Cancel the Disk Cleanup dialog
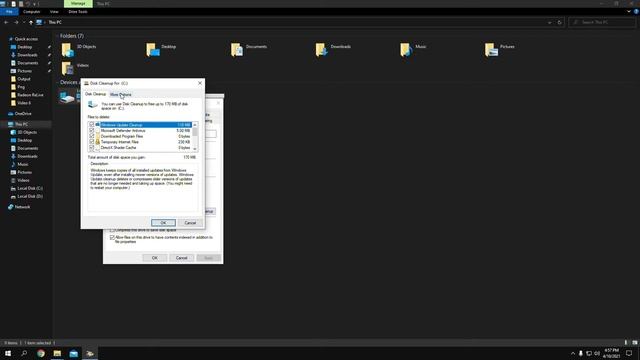This screenshot has width=640, height=360. tap(190, 223)
